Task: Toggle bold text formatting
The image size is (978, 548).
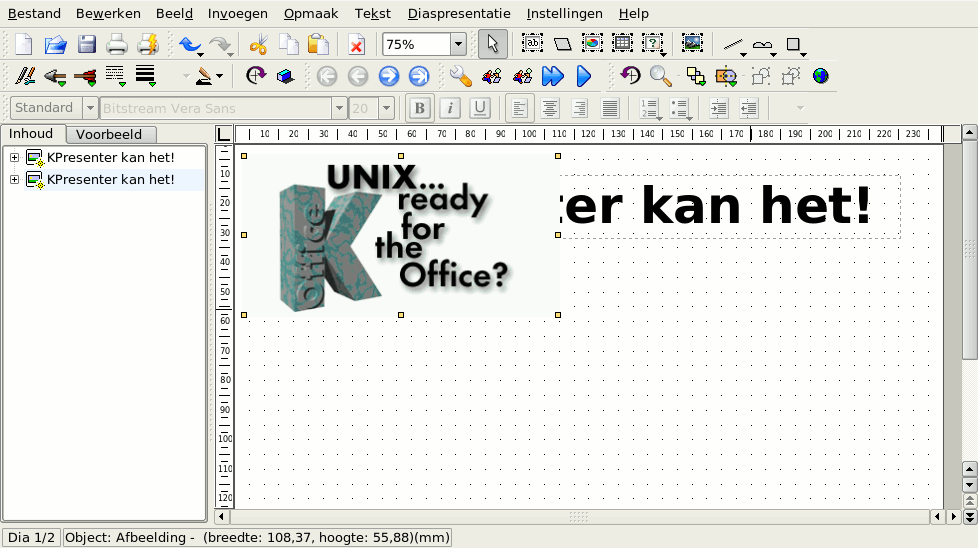Action: [x=420, y=108]
